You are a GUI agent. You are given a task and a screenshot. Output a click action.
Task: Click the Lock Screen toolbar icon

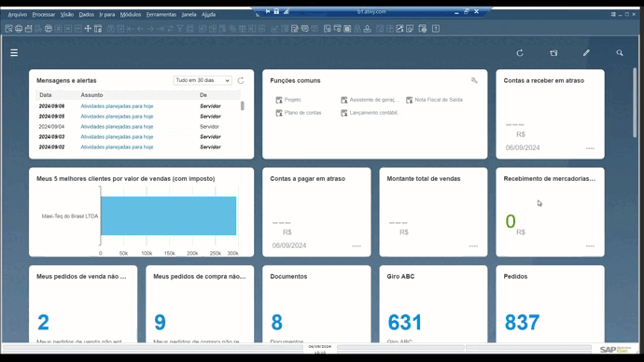point(98,29)
